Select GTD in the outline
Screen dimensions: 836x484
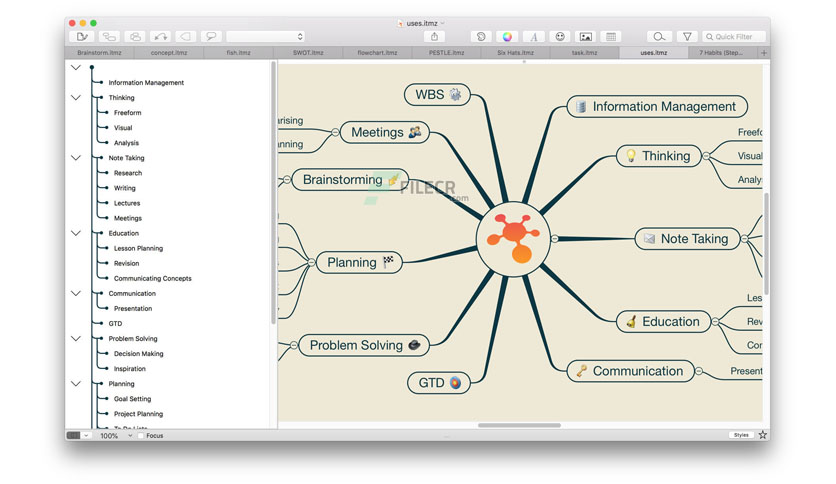(115, 324)
